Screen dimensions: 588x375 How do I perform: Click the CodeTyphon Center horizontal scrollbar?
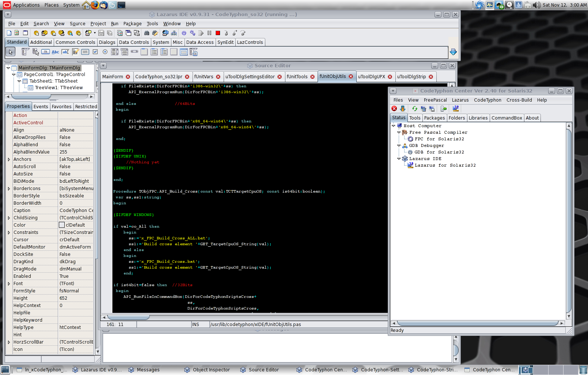click(x=478, y=323)
